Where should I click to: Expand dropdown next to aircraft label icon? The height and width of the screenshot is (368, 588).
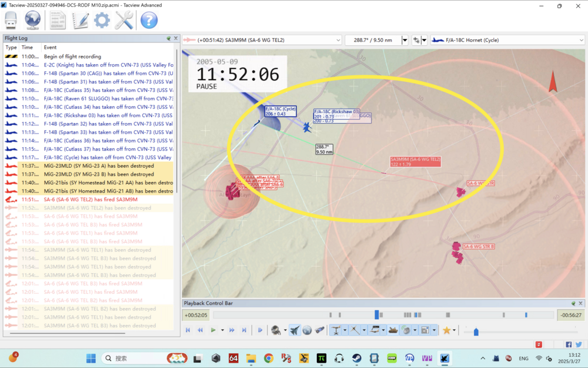383,330
